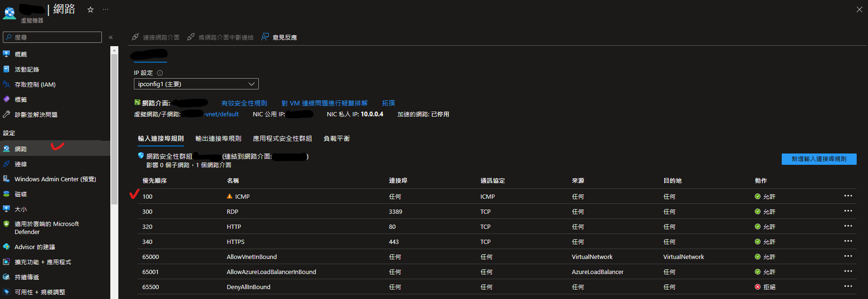Click the RDP rule name
This screenshot has width=868, height=299.
coord(232,211)
